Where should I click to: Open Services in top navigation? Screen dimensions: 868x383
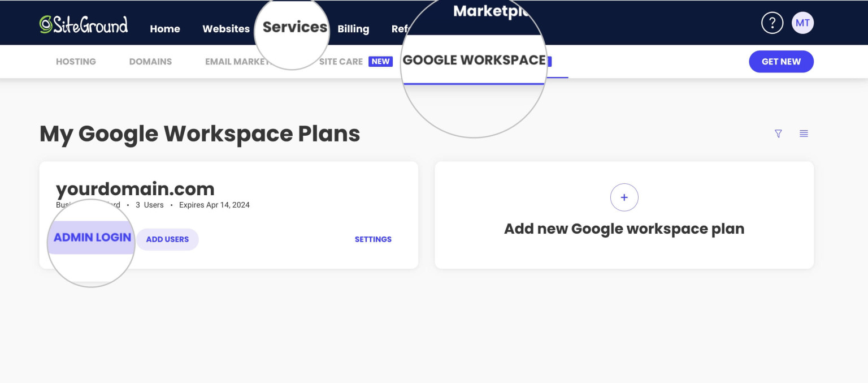click(x=295, y=27)
